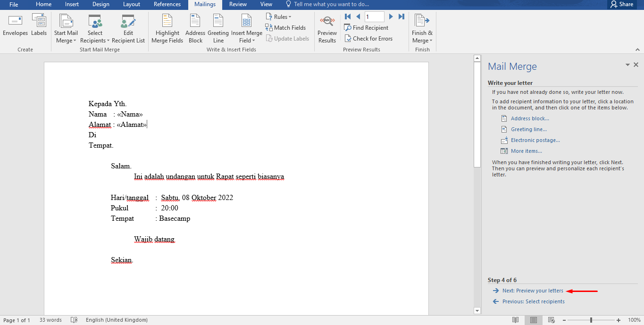This screenshot has width=644, height=325.
Task: Click Next: Preview your letters
Action: tap(533, 291)
